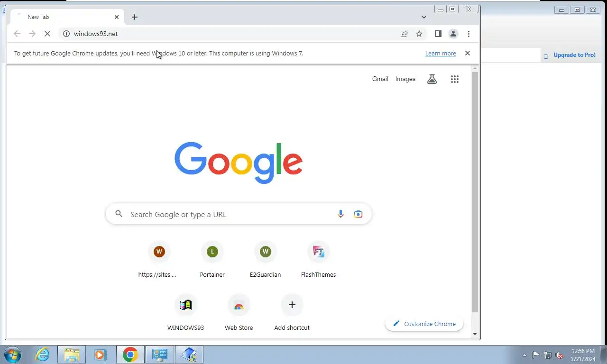This screenshot has width=607, height=364.
Task: Expand the tab search dropdown arrow
Action: coord(424,17)
